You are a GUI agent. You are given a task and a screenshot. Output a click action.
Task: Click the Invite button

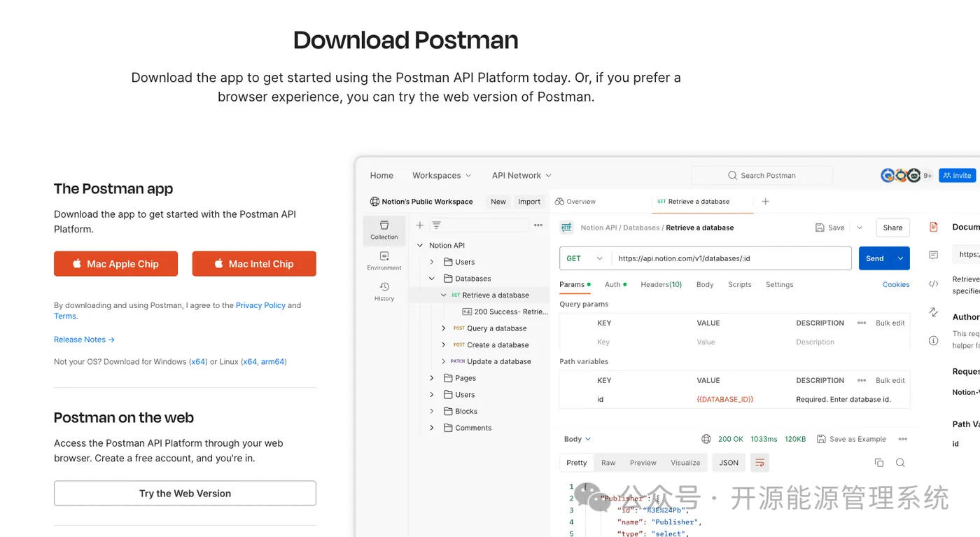[957, 175]
